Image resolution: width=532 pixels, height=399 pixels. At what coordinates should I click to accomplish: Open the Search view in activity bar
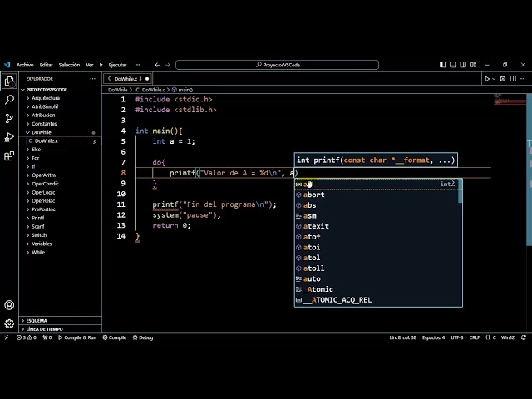(x=9, y=99)
